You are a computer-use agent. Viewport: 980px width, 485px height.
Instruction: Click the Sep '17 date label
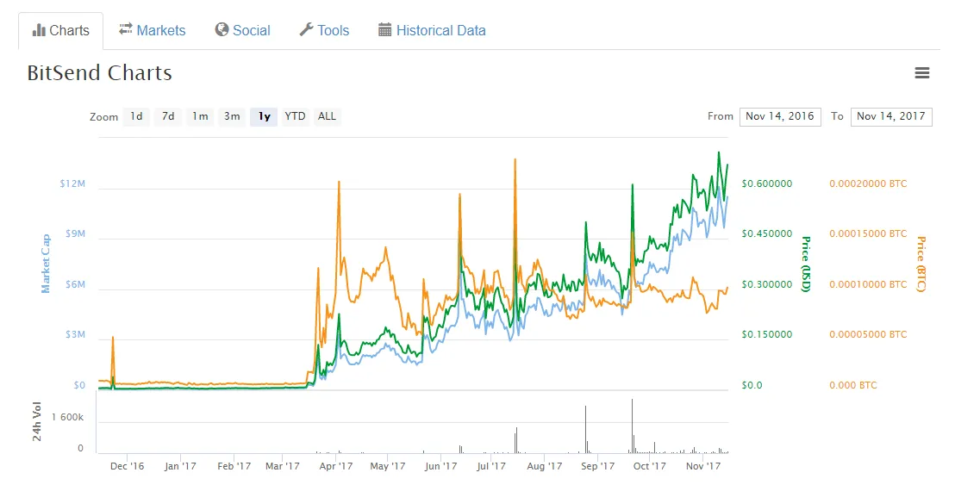(x=598, y=466)
